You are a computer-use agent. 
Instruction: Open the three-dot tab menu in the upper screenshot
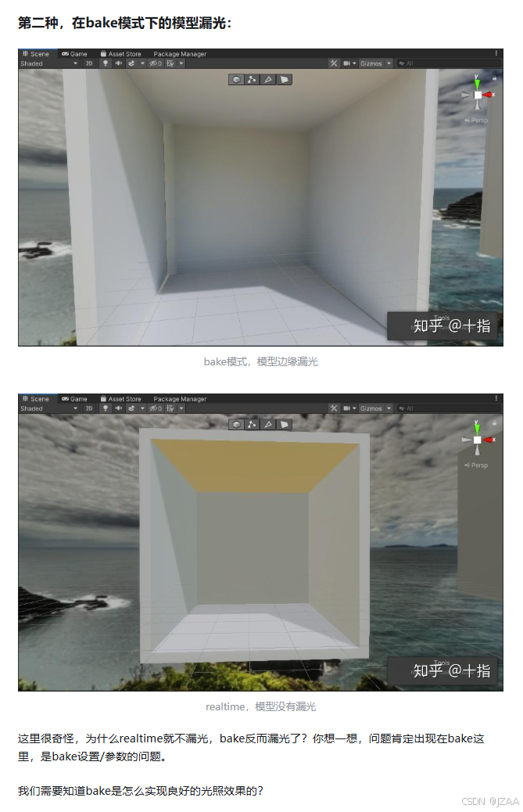tap(496, 53)
